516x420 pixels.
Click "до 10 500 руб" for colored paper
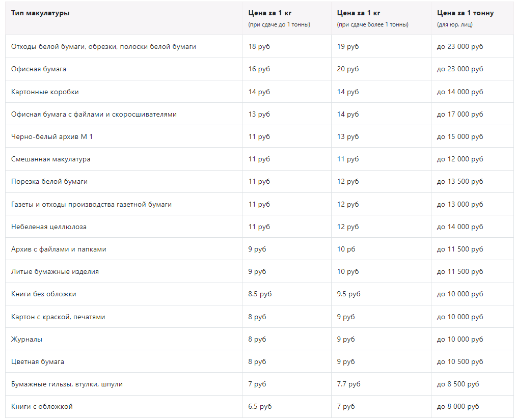click(460, 361)
